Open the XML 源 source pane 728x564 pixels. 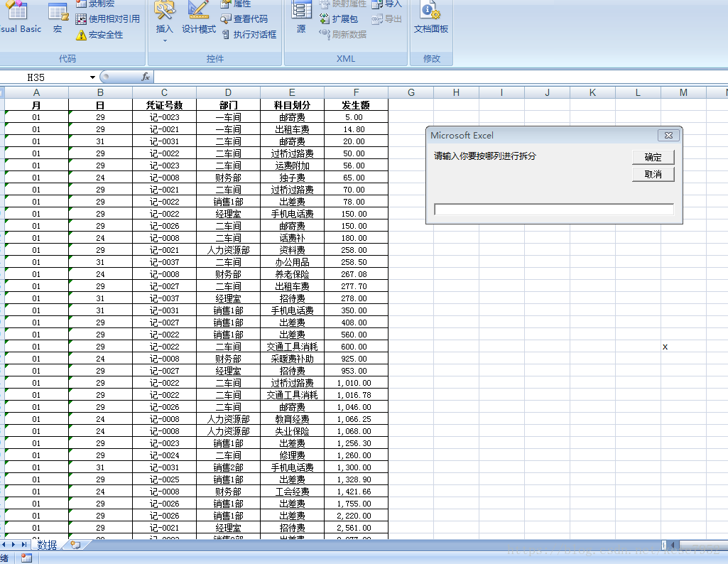coord(301,19)
